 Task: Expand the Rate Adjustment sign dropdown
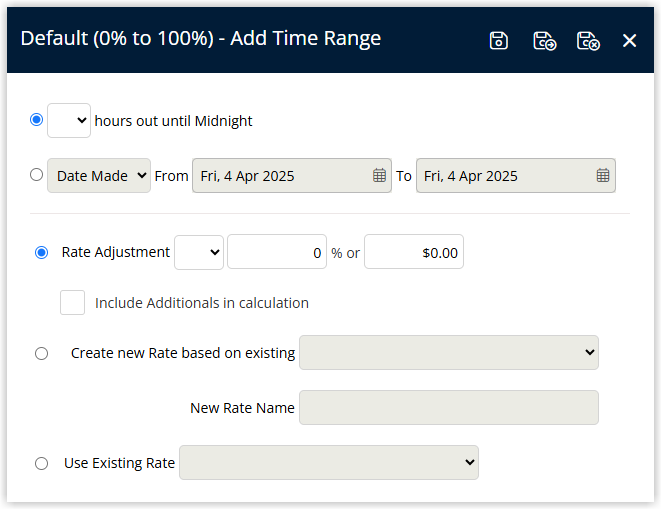click(199, 252)
